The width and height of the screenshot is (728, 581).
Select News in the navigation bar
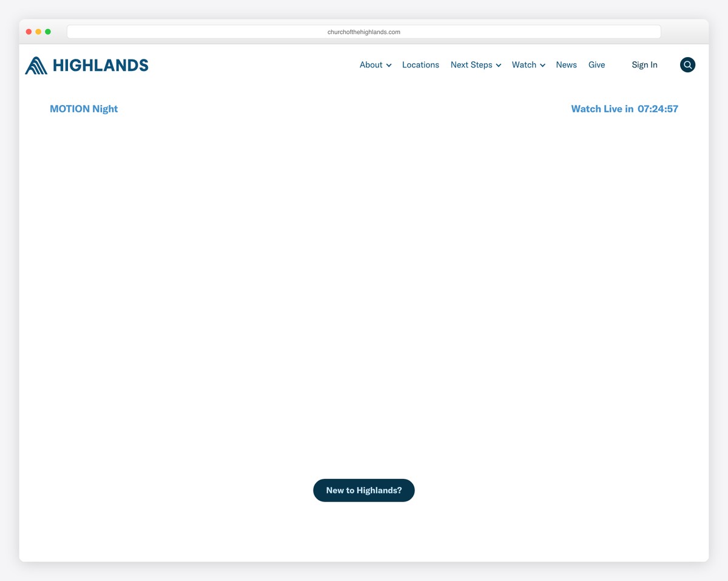tap(566, 64)
